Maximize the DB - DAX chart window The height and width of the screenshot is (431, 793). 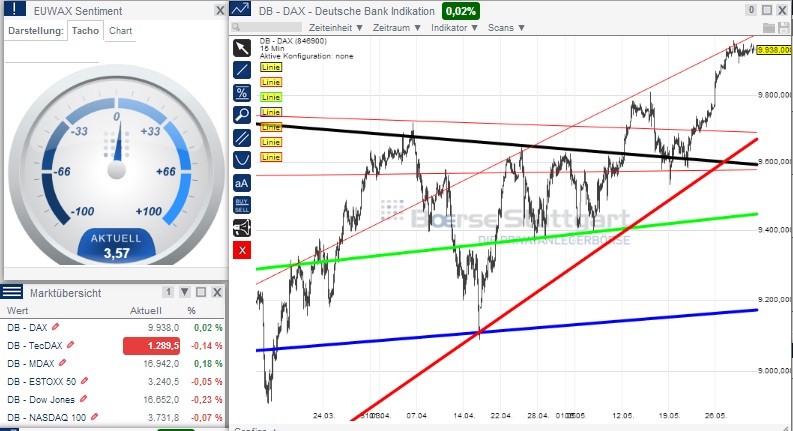[x=767, y=10]
